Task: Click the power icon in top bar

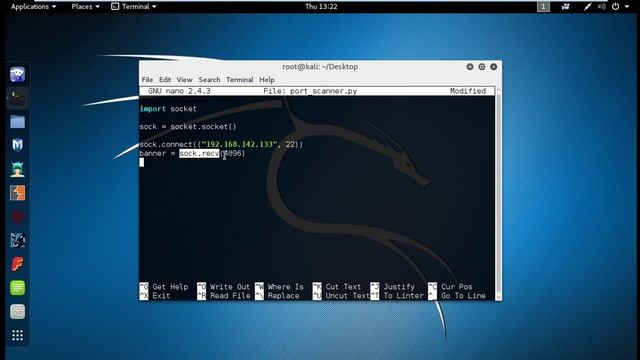Action: click(616, 7)
